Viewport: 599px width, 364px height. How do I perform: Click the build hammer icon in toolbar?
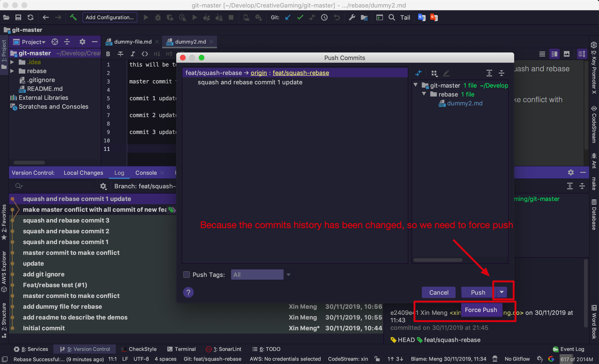coord(73,18)
